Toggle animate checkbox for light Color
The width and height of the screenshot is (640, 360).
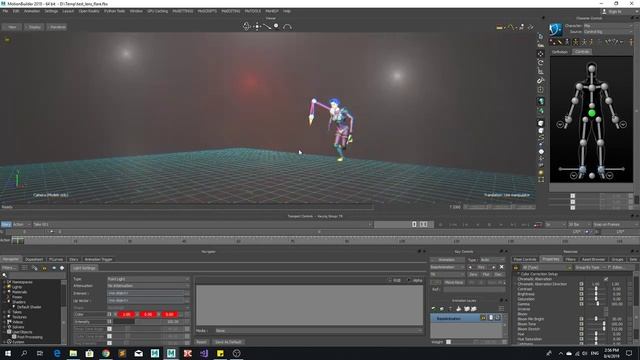(x=109, y=314)
